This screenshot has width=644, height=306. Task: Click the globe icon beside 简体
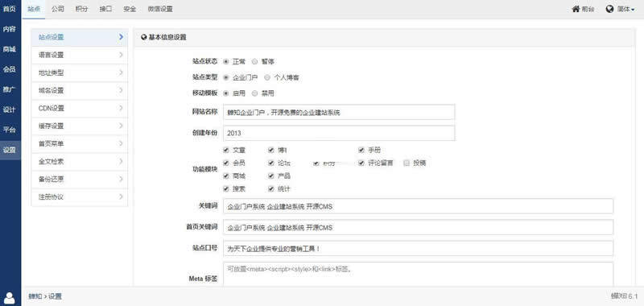pos(609,9)
